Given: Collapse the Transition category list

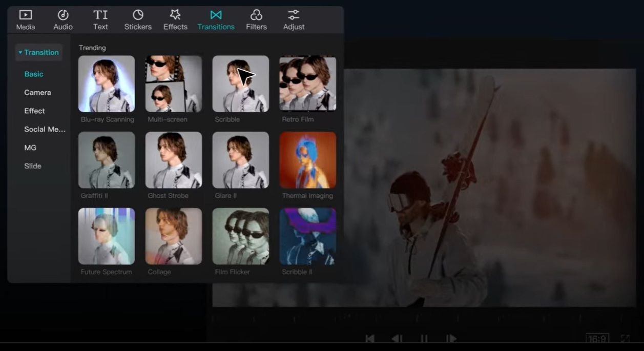Looking at the screenshot, I should pos(39,52).
